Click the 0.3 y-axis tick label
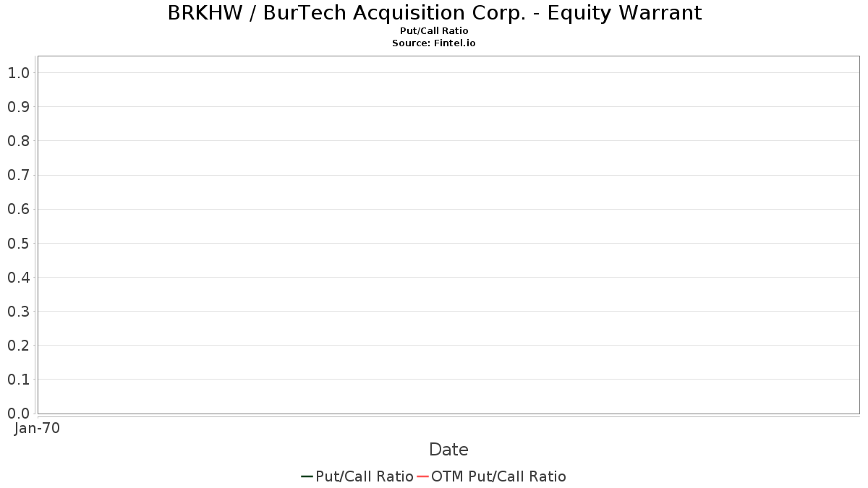868x488 pixels. [18, 312]
